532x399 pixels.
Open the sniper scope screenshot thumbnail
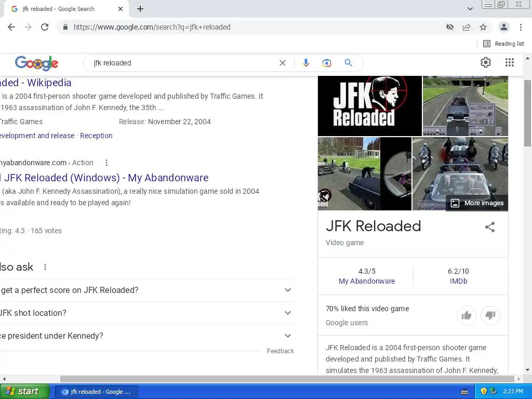pyautogui.click(x=364, y=174)
